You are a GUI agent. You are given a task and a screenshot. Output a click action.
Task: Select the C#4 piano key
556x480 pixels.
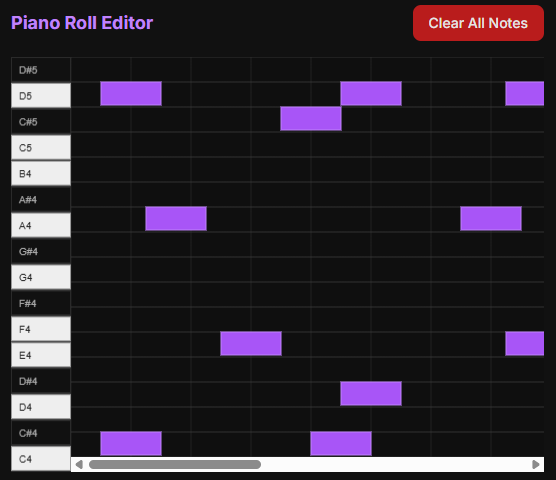(41, 433)
